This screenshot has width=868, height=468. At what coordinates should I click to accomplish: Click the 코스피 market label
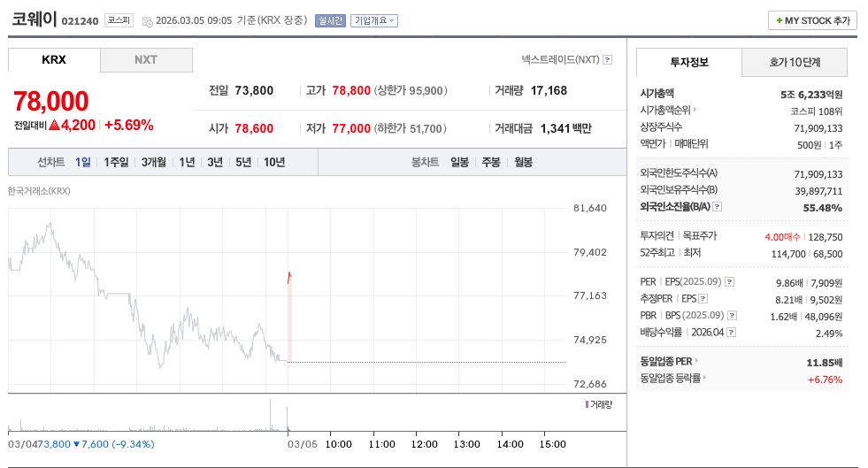119,20
